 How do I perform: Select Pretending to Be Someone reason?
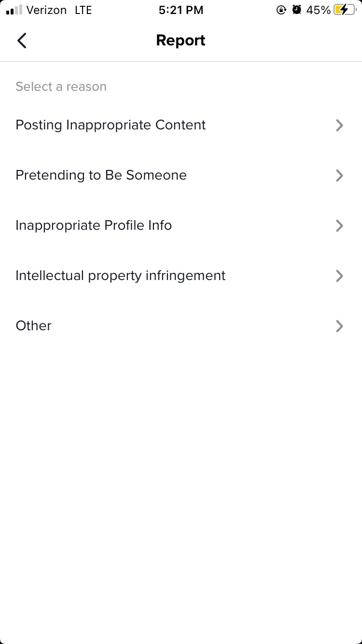pos(101,175)
